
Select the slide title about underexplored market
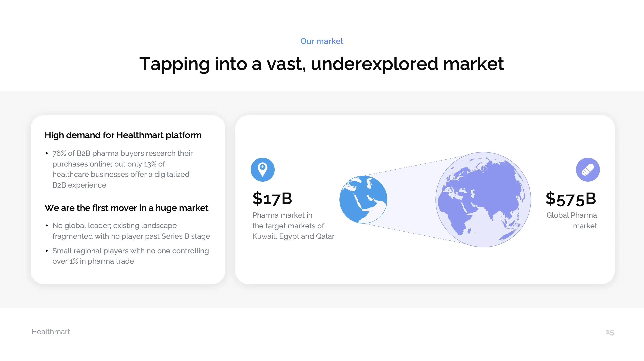click(x=322, y=64)
